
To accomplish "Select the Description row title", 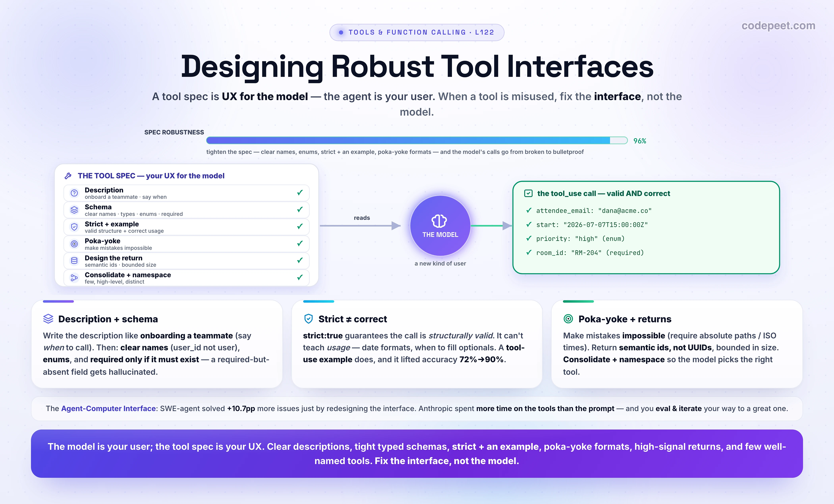I will (x=104, y=190).
